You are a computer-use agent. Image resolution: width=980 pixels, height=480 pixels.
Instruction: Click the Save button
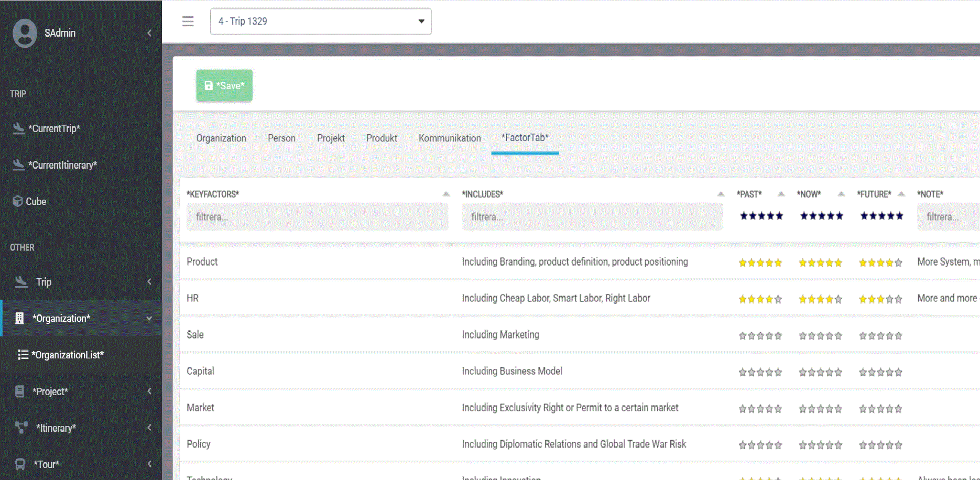224,85
